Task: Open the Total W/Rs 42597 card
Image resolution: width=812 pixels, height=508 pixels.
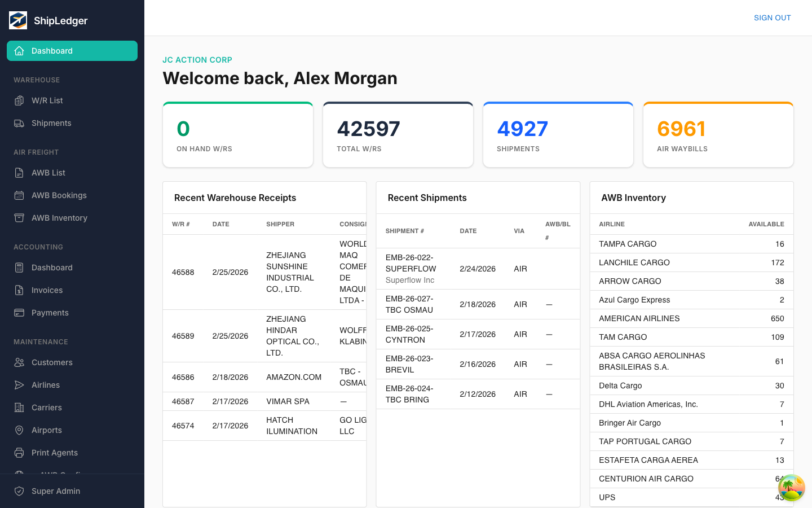Action: tap(398, 135)
